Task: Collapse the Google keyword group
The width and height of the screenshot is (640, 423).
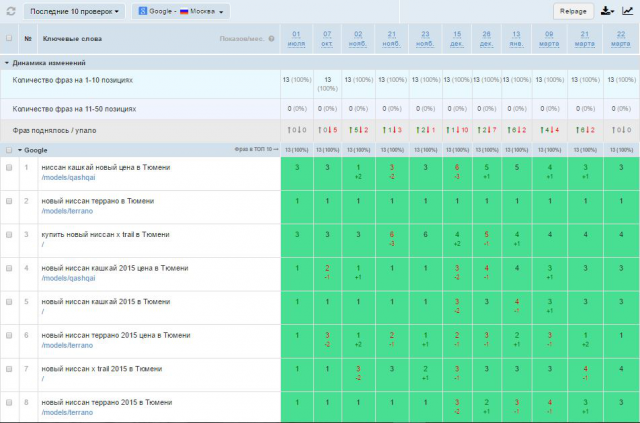Action: (20, 150)
